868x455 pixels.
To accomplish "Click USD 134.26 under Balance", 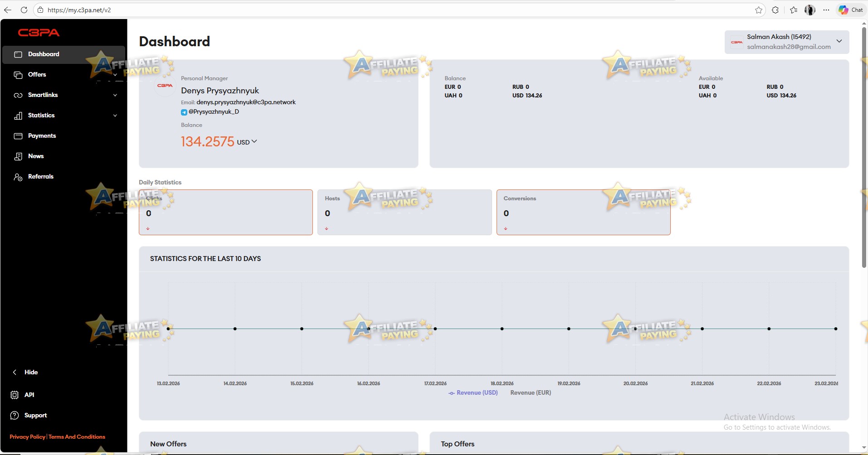I will coord(527,96).
